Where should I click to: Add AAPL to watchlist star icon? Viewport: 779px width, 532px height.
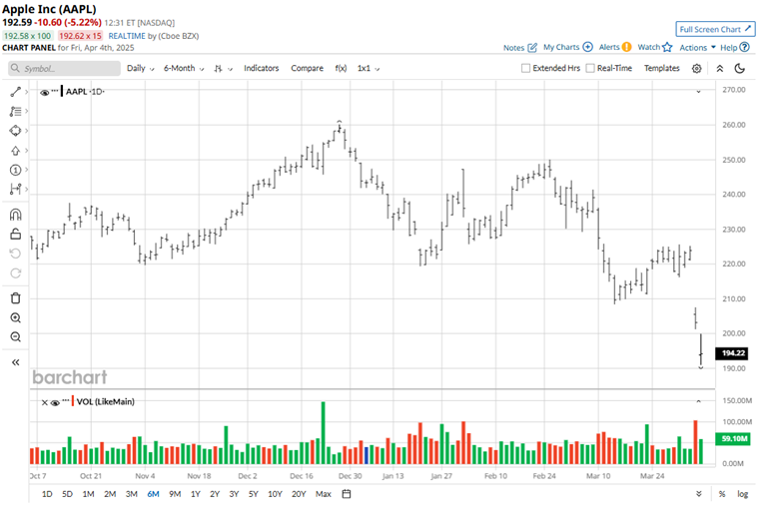pyautogui.click(x=667, y=47)
